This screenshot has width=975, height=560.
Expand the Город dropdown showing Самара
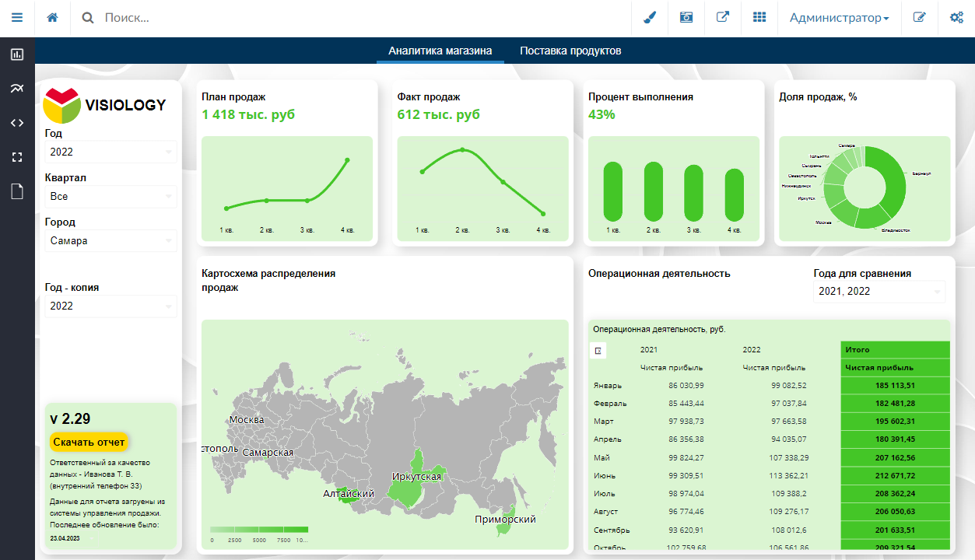110,241
